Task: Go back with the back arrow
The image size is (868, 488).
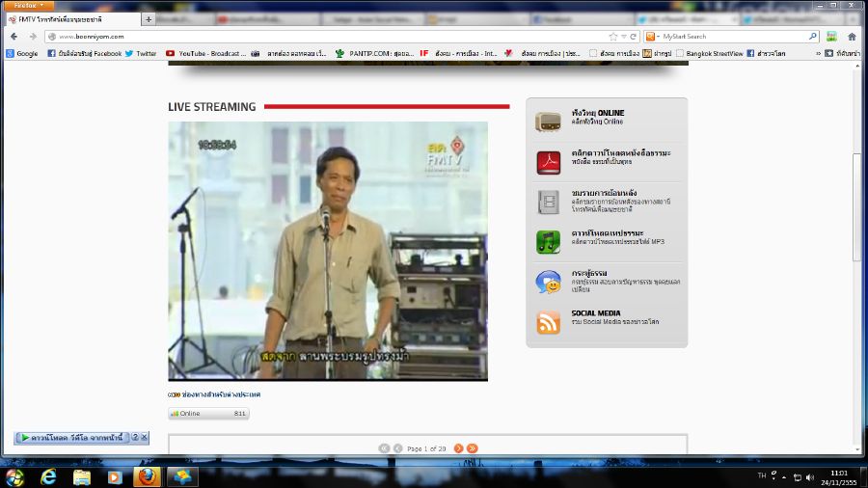Action: click(x=14, y=37)
